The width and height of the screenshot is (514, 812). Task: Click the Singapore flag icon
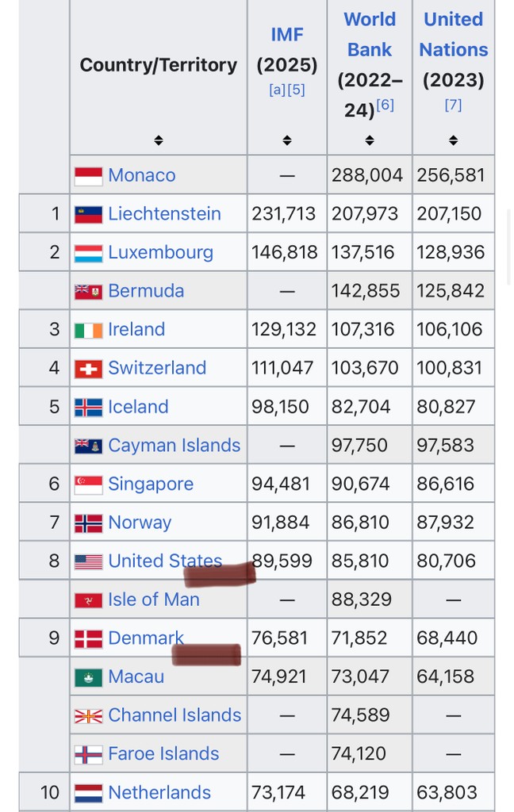(x=88, y=485)
